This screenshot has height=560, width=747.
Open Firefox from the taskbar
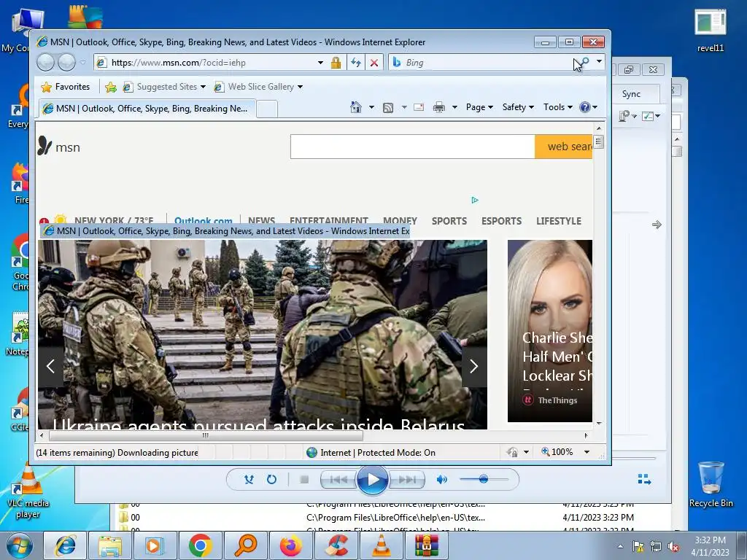click(290, 545)
